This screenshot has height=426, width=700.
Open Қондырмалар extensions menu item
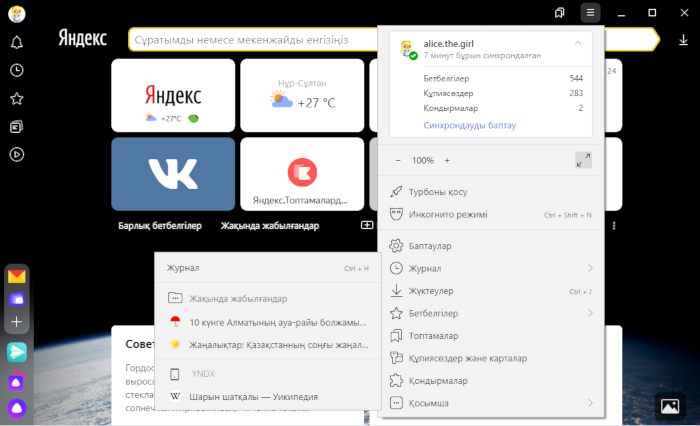pyautogui.click(x=491, y=380)
